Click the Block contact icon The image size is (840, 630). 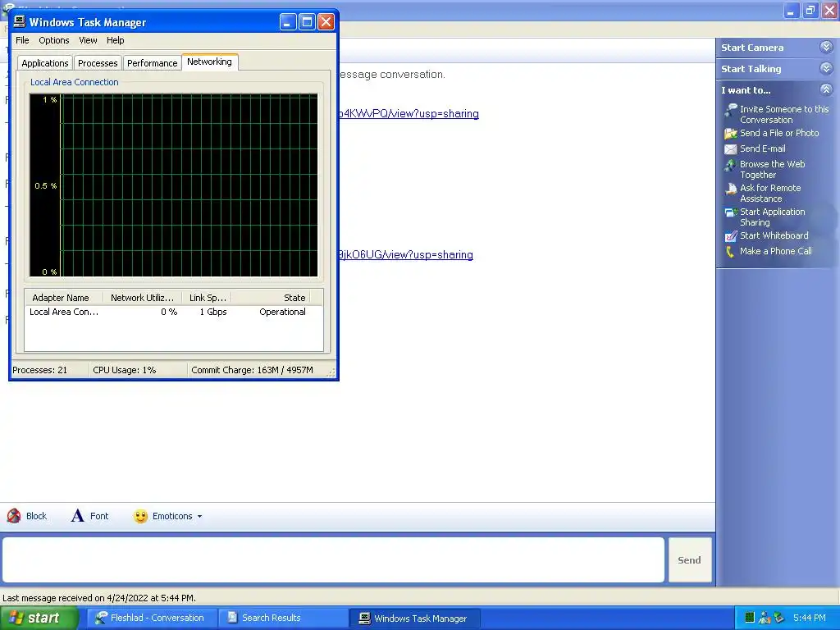click(14, 516)
